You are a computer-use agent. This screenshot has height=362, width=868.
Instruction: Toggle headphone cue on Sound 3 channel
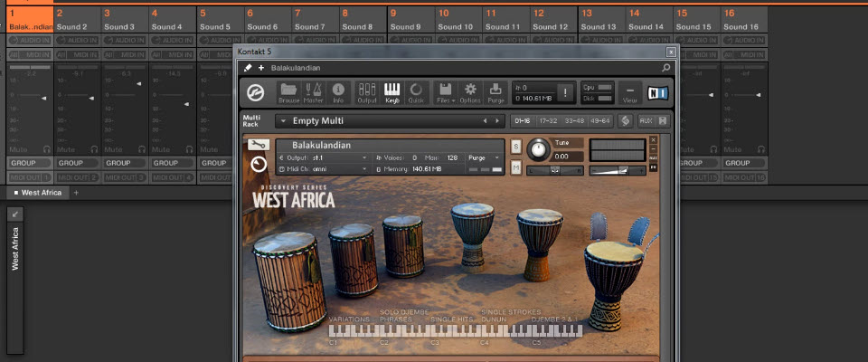142,149
